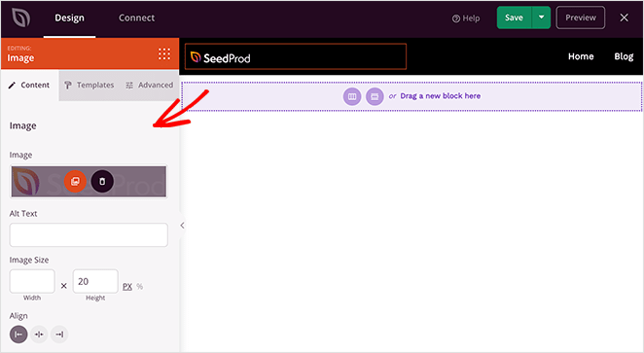Viewport: 644px width, 353px height.
Task: Open the Design tab
Action: [x=69, y=18]
